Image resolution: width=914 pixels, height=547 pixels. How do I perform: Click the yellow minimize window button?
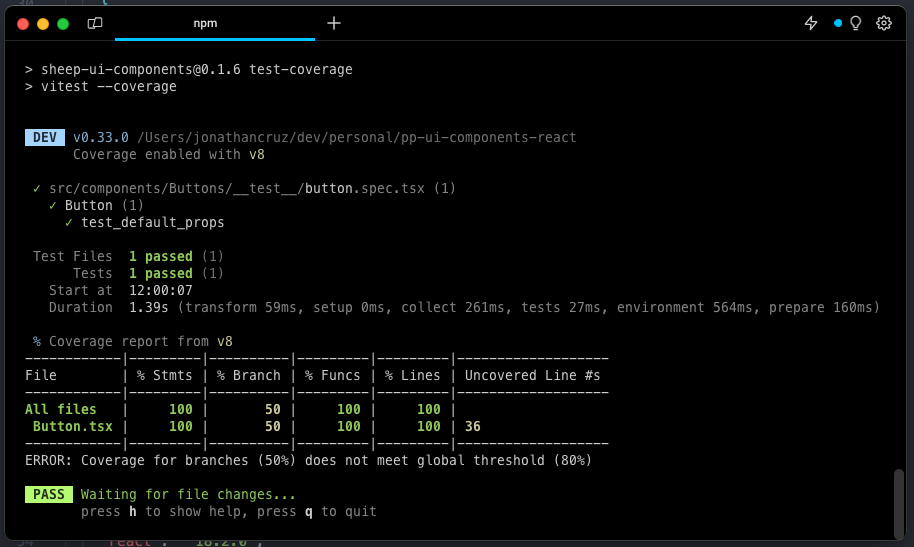tap(43, 24)
